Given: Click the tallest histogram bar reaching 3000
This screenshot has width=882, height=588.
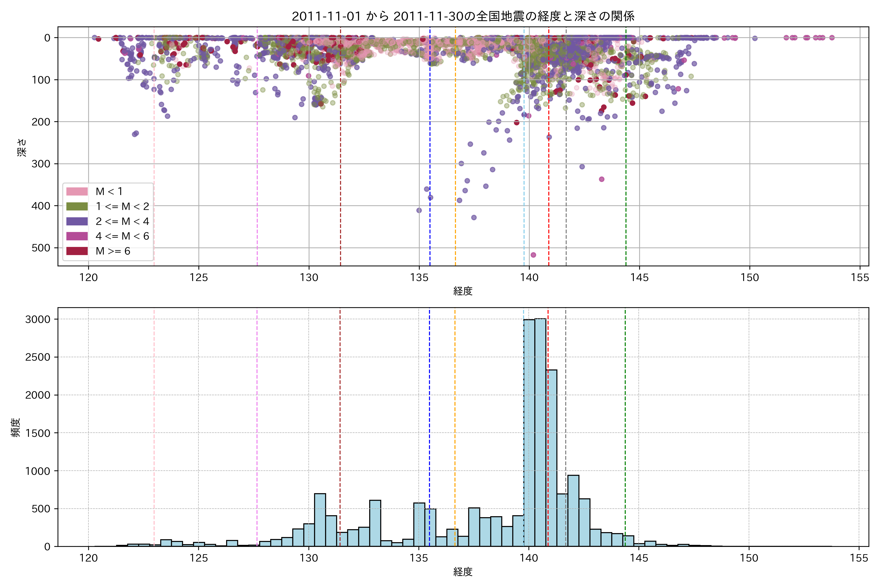Looking at the screenshot, I should pyautogui.click(x=540, y=431).
